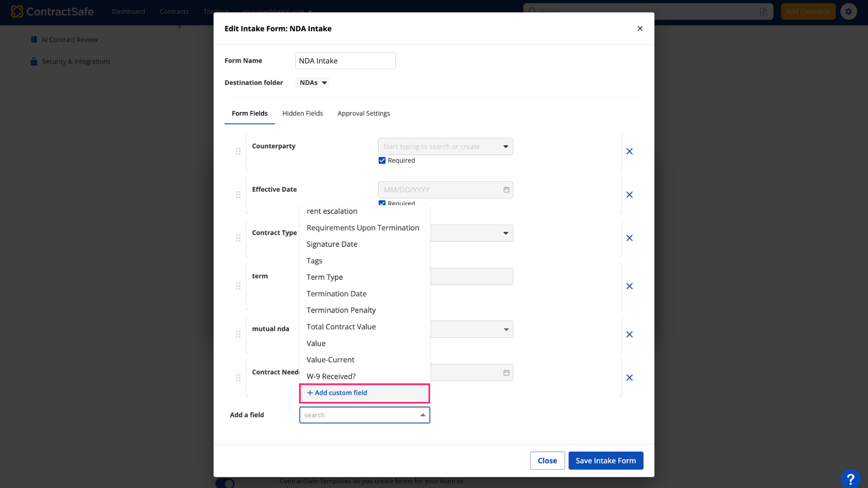The height and width of the screenshot is (488, 868).
Task: Open the Effective Date calendar icon
Action: click(x=506, y=190)
